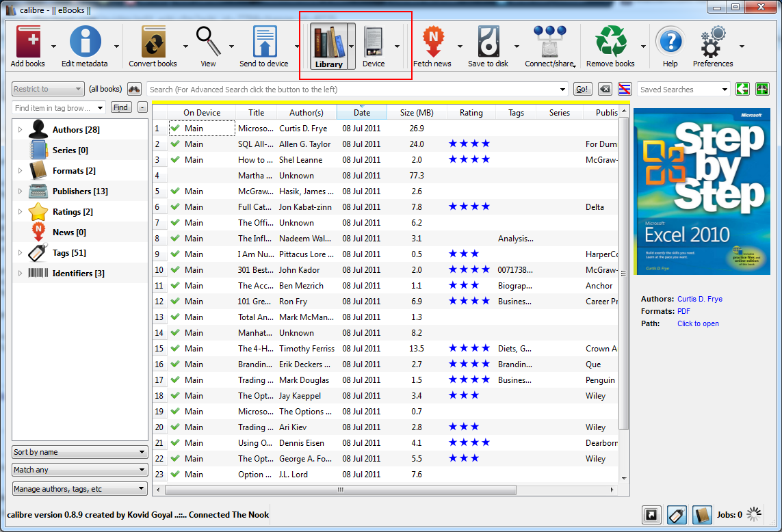This screenshot has height=532, width=782.
Task: Click publisher Dearborn in Dennis Eisen row
Action: 601,442
